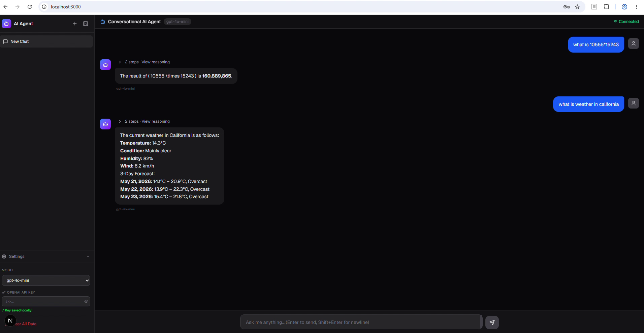Click the 'Wind: 6.2 km/h' line

pos(137,166)
